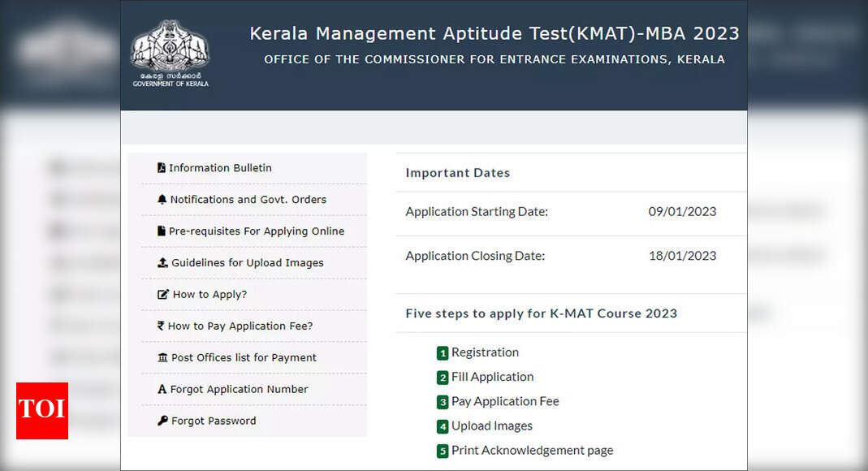The image size is (868, 471).
Task: Click Office of the Commissioner subtitle
Action: pos(494,59)
